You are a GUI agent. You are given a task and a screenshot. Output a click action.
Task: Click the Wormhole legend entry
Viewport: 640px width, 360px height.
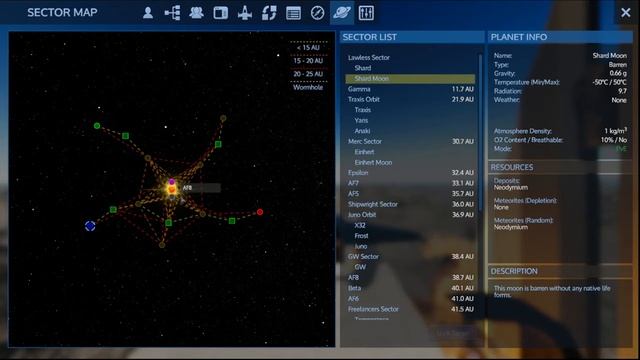(308, 87)
